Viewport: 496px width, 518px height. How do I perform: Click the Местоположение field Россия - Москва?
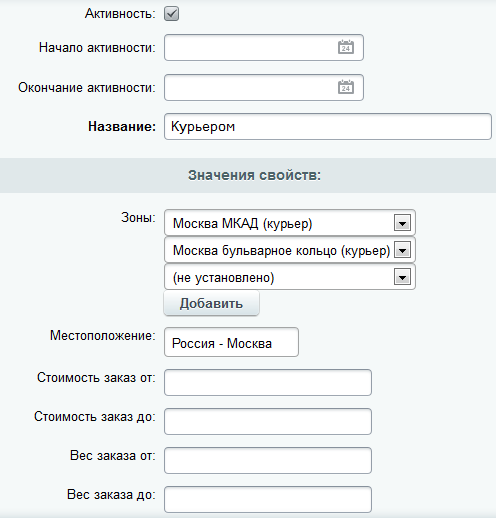231,342
